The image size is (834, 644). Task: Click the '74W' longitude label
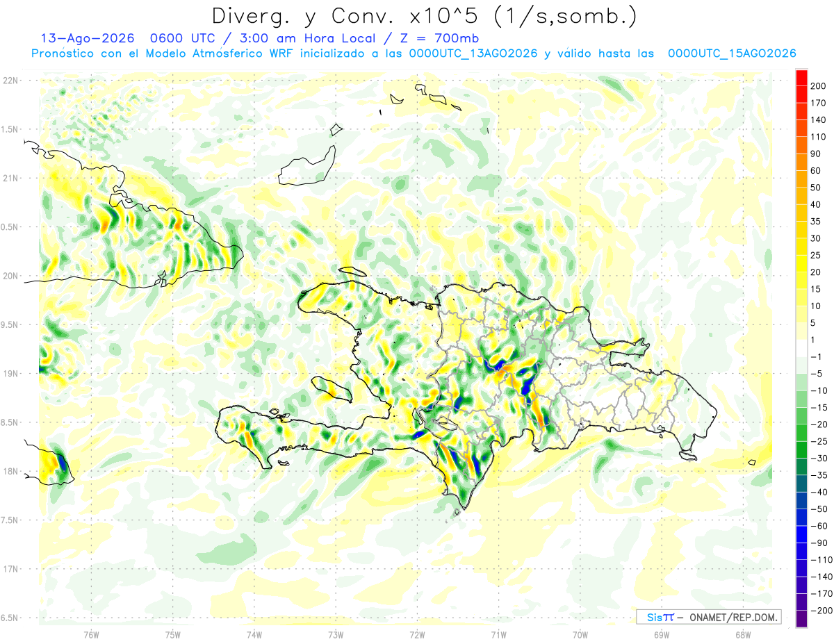[x=254, y=635]
